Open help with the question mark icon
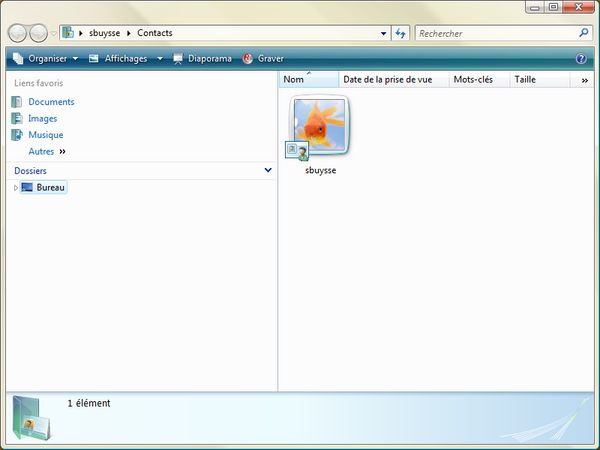 581,59
